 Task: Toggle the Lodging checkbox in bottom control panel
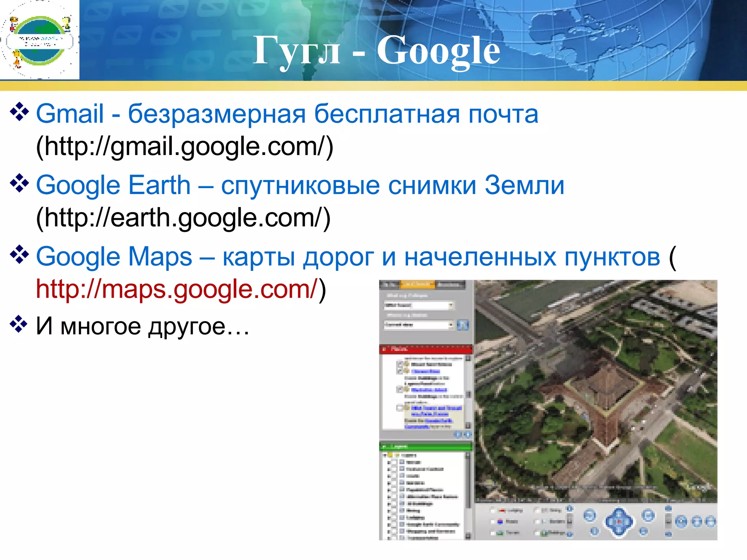click(493, 511)
